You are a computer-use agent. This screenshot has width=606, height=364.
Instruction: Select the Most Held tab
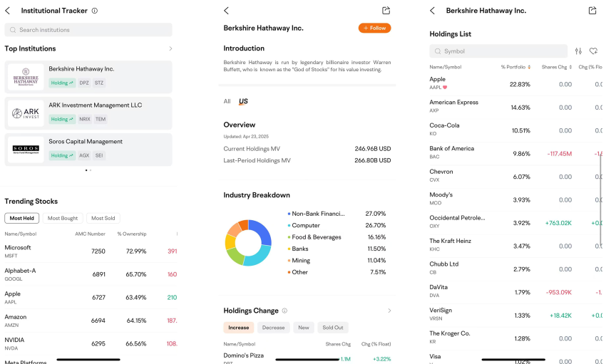21,218
